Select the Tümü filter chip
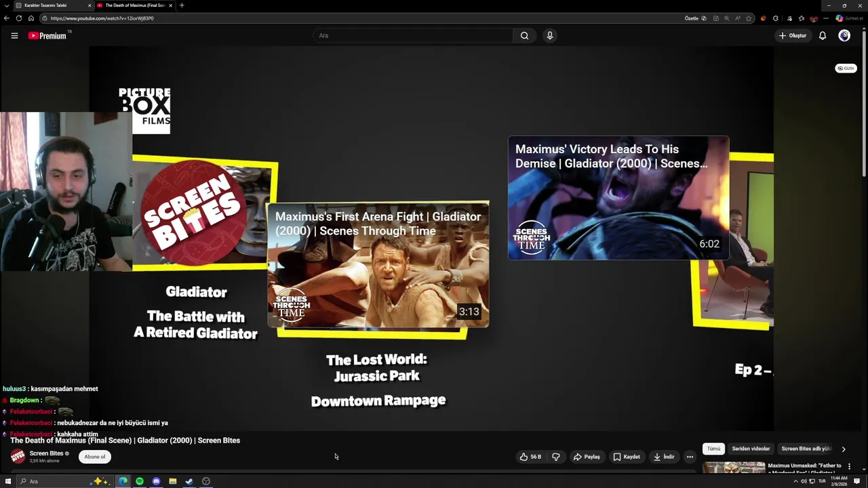868x488 pixels. [714, 449]
